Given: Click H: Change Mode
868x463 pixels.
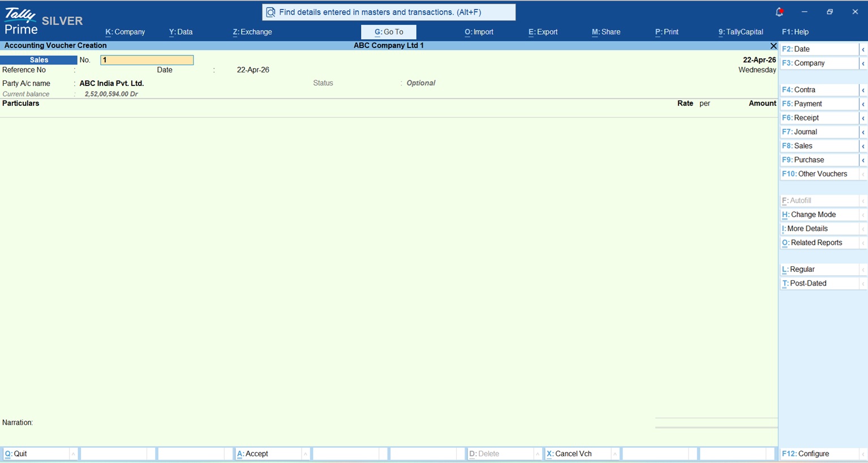Looking at the screenshot, I should [x=819, y=215].
